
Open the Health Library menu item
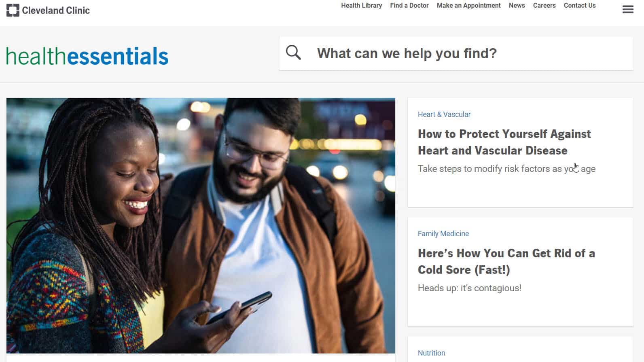point(361,5)
